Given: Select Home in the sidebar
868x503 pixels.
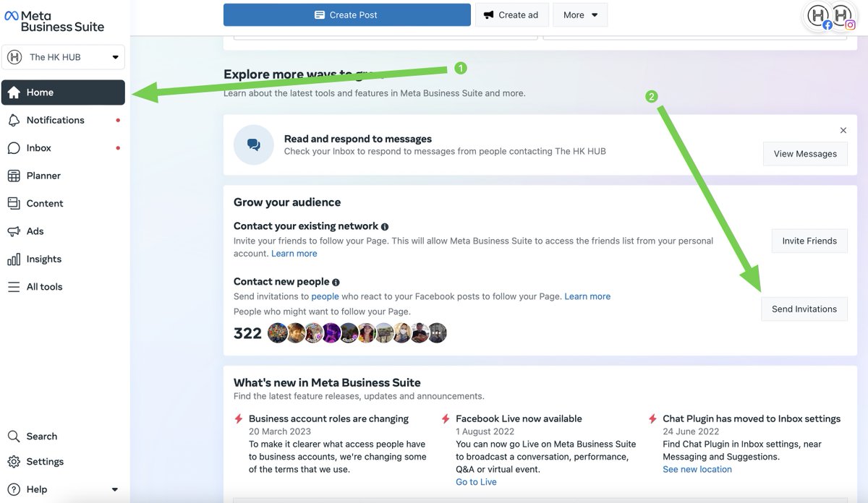Looking at the screenshot, I should (38, 93).
